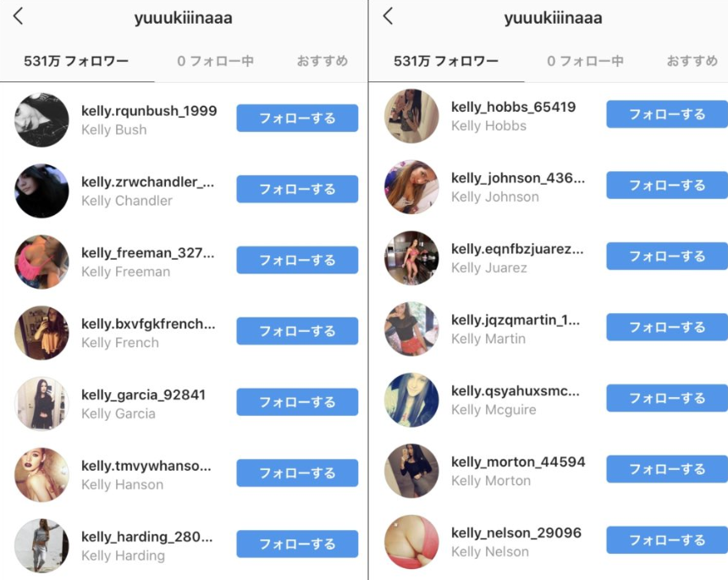Open Kelly Hobbs profile avatar
This screenshot has height=580, width=728.
[411, 116]
